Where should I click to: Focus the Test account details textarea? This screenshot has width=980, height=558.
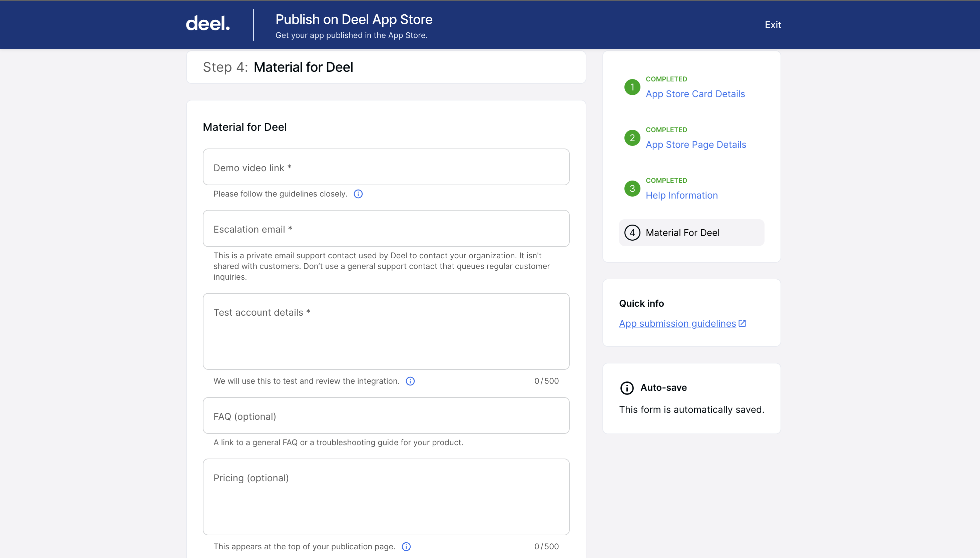tap(386, 331)
